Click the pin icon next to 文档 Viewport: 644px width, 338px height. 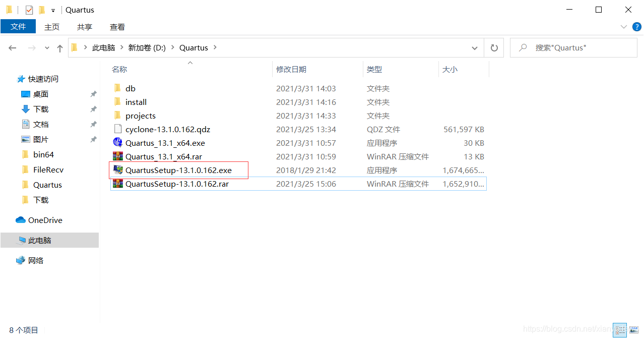[93, 125]
